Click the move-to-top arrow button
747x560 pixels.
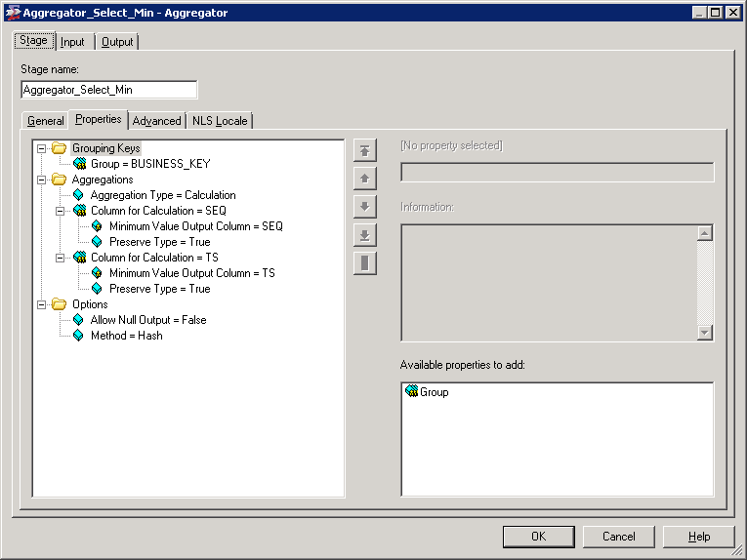[365, 151]
